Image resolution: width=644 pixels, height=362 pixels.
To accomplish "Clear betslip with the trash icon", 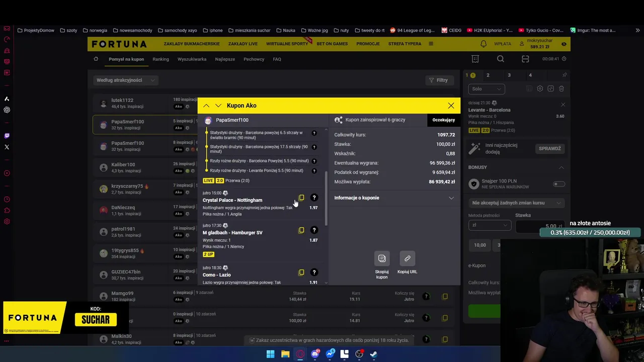I will click(x=561, y=88).
